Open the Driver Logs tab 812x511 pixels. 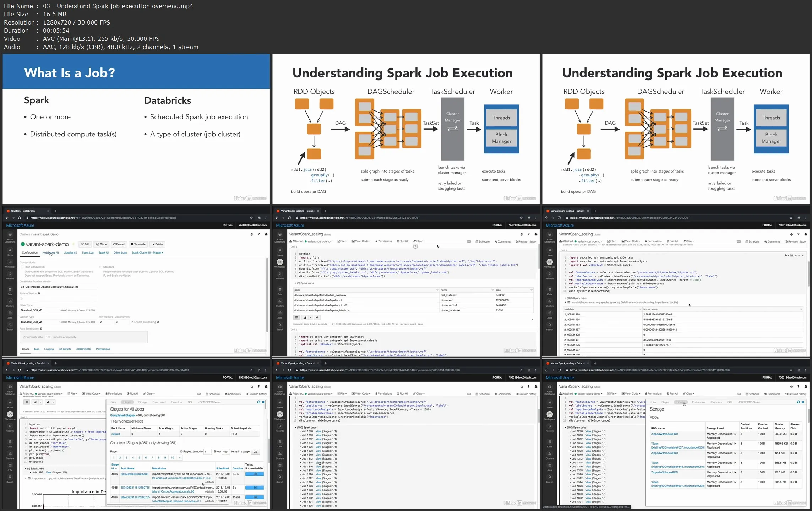120,252
